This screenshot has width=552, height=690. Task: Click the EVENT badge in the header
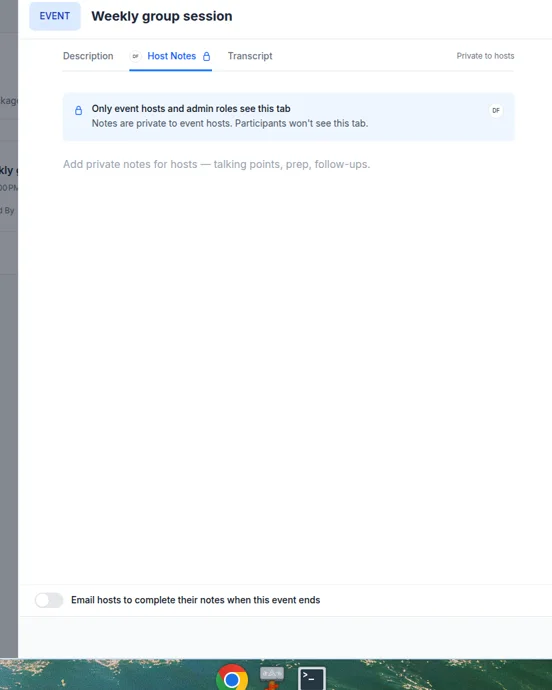pyautogui.click(x=55, y=16)
